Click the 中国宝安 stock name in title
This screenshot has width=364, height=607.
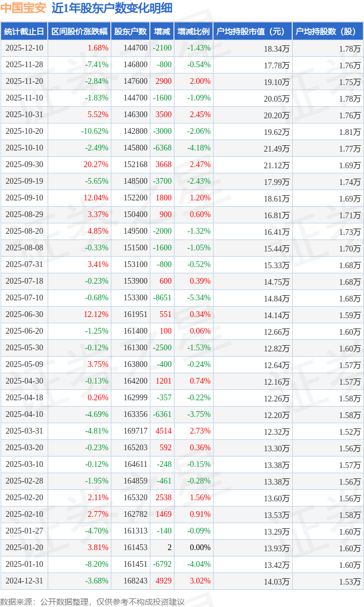tap(23, 8)
